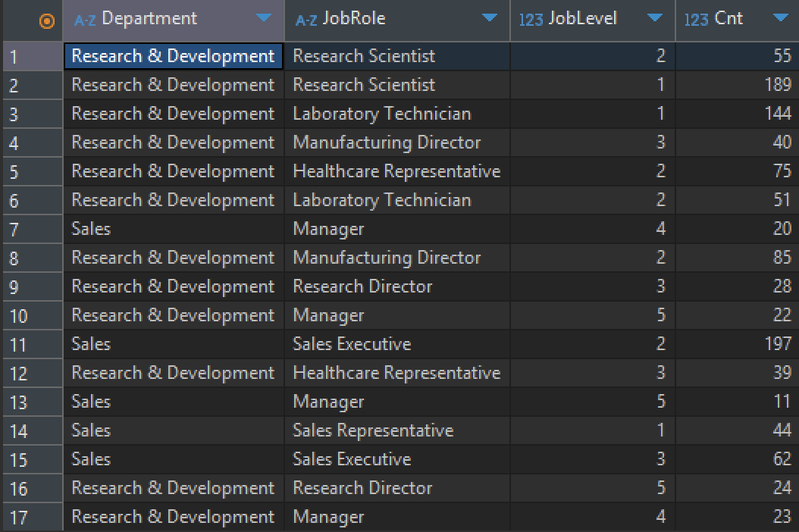Viewport: 799px width, 532px height.
Task: Click the Cnt value 62
Action: coord(782,459)
